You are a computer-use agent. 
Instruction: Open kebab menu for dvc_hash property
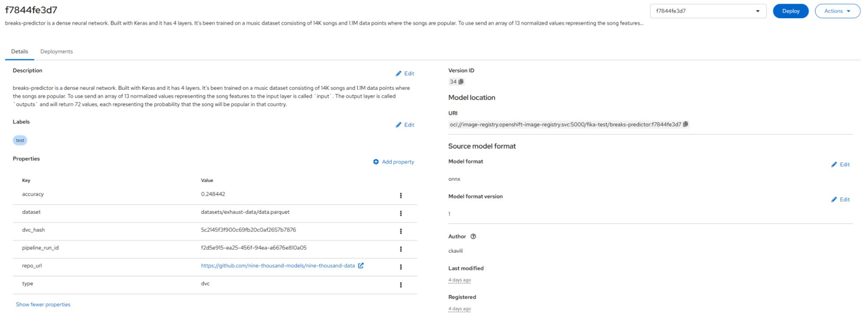(400, 231)
